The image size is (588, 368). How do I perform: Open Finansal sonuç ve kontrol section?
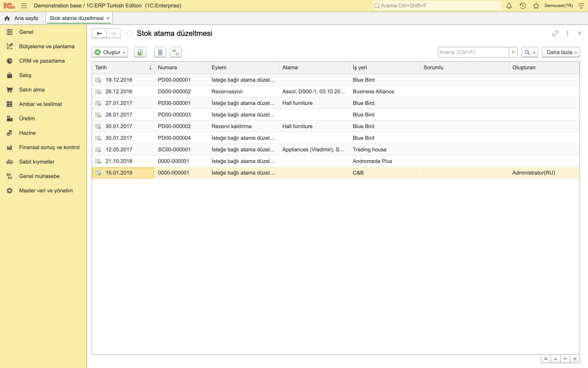[43, 147]
